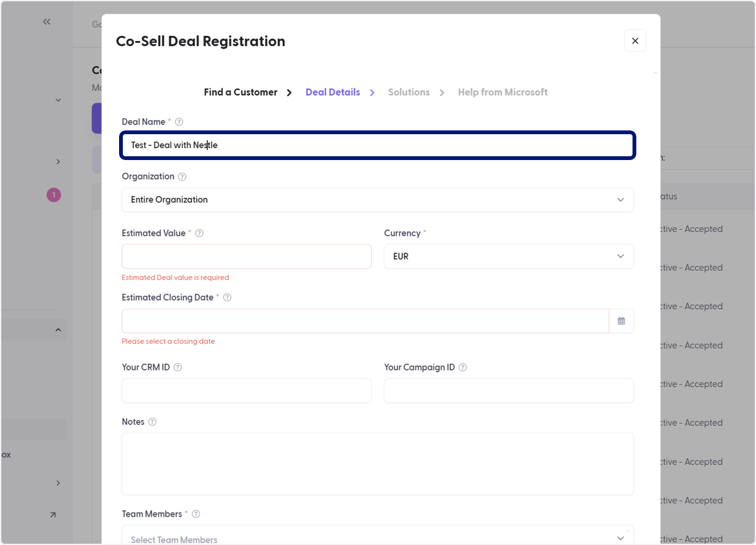Viewport: 756px width, 545px height.
Task: Jump to the Solutions step
Action: coord(409,92)
